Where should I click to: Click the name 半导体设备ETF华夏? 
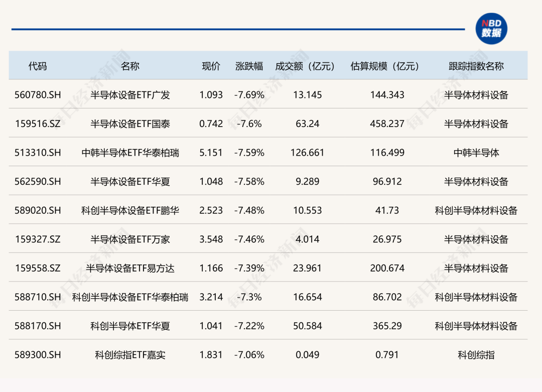[x=130, y=182]
